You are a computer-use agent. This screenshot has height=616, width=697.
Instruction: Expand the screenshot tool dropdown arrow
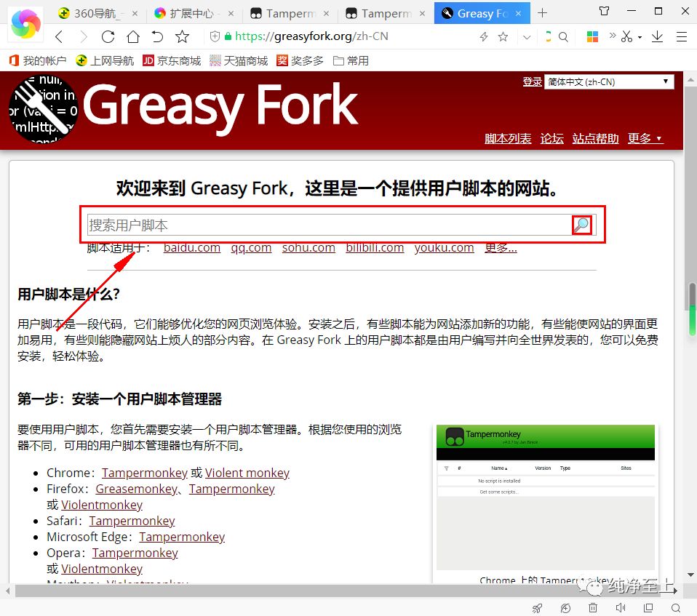click(640, 37)
